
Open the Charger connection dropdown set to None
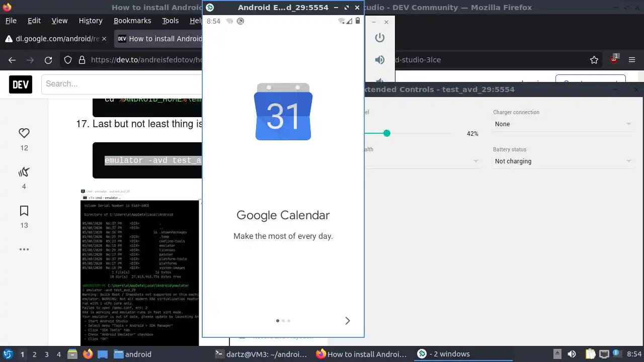pyautogui.click(x=562, y=124)
